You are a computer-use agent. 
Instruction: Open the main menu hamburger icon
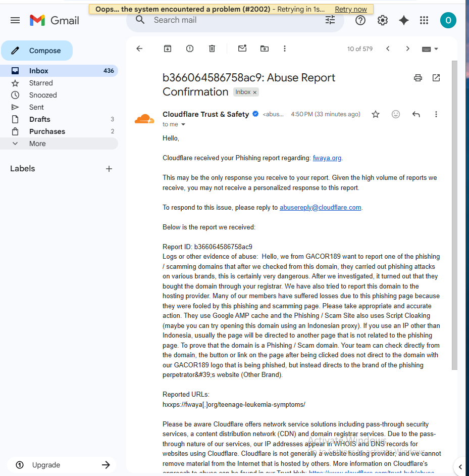tap(15, 20)
